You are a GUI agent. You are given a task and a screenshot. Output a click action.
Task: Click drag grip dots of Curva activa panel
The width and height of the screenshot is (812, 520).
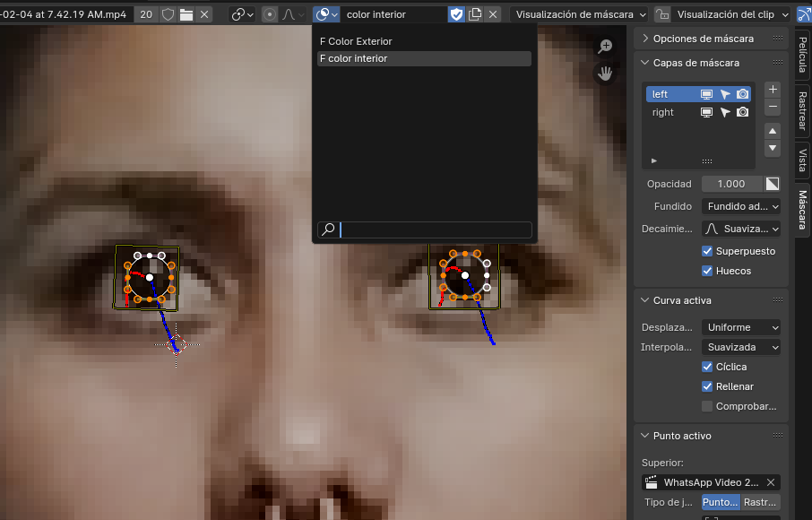click(x=778, y=300)
